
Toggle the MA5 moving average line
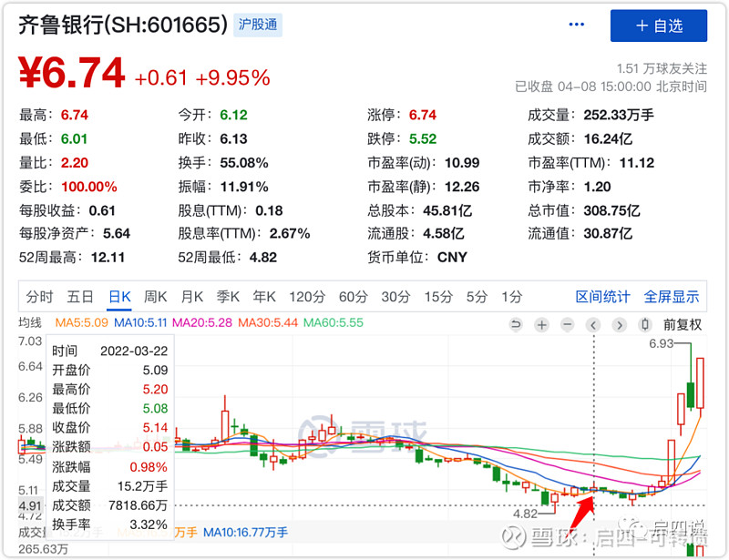click(82, 322)
